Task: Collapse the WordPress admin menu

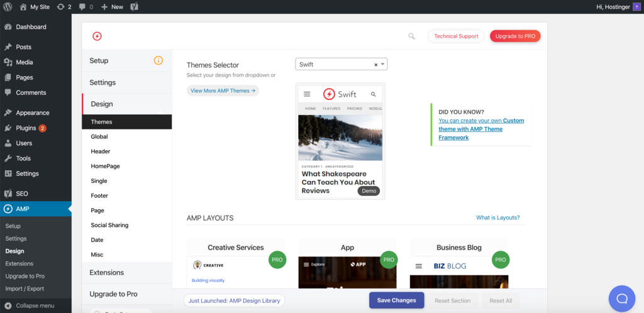Action: [36, 305]
